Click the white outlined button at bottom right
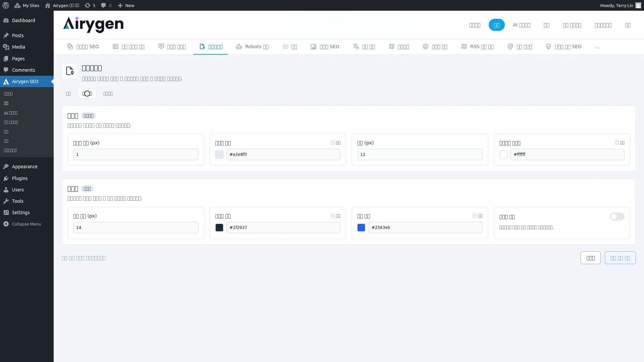 coord(591,258)
